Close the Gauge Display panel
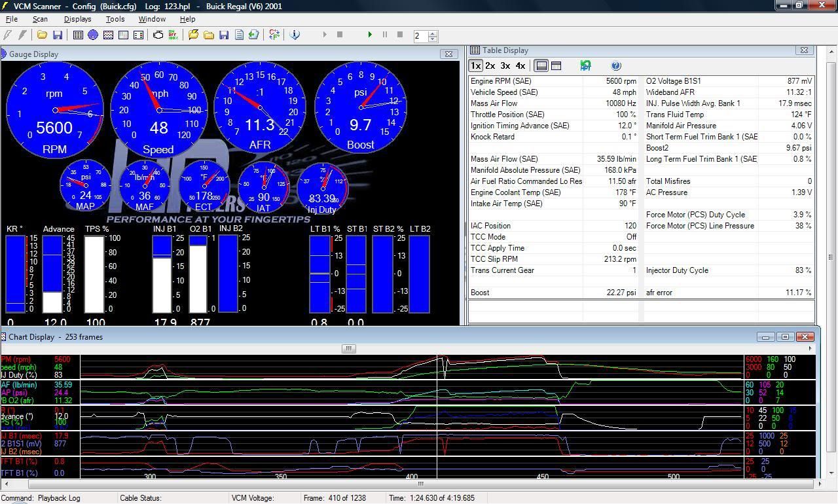Image resolution: width=838 pixels, height=504 pixels. pos(448,54)
